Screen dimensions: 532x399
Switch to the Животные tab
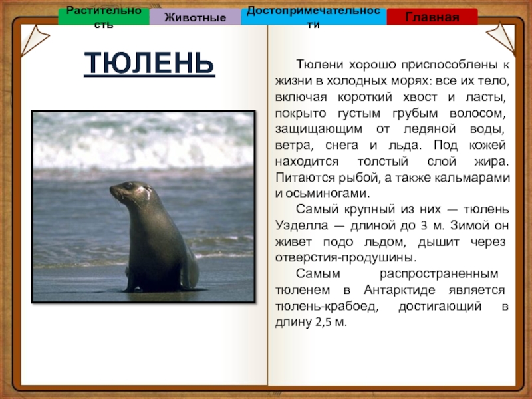[195, 17]
